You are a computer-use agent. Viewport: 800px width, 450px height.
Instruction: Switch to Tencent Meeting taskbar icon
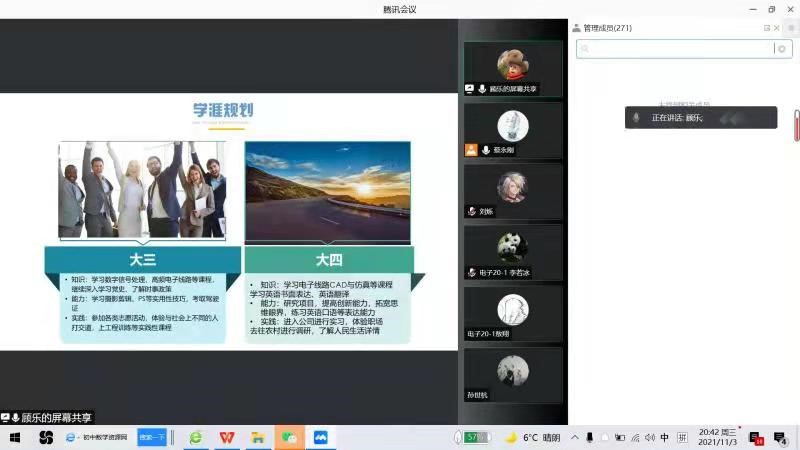(x=321, y=437)
